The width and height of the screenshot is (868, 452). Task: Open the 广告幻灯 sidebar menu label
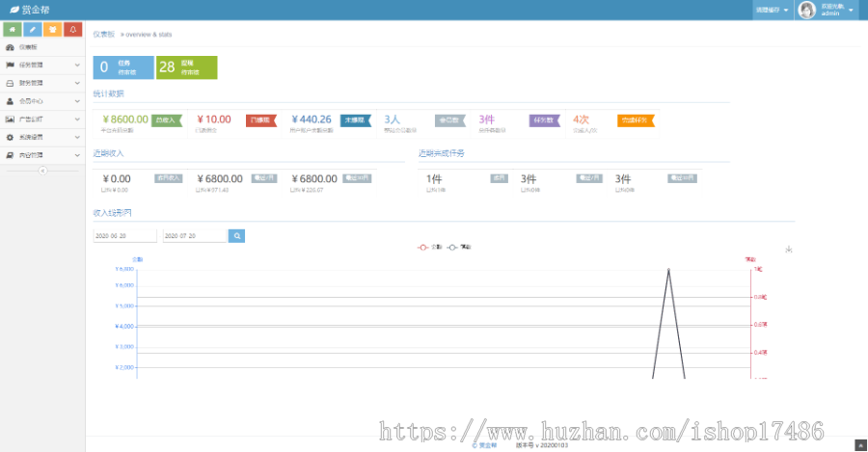[31, 119]
